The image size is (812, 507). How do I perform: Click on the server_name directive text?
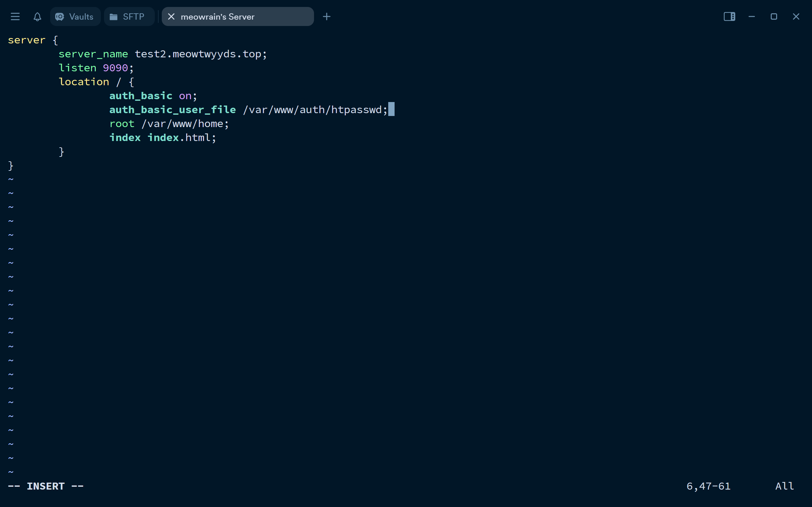click(93, 54)
